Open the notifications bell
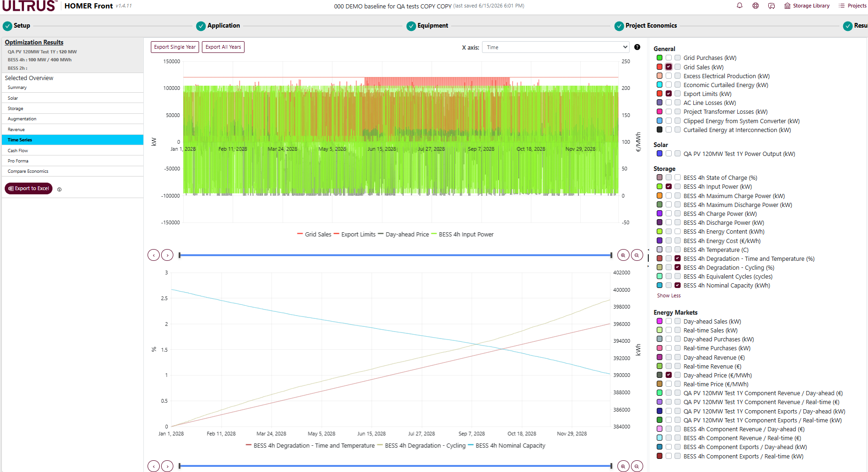The image size is (868, 472). click(740, 6)
